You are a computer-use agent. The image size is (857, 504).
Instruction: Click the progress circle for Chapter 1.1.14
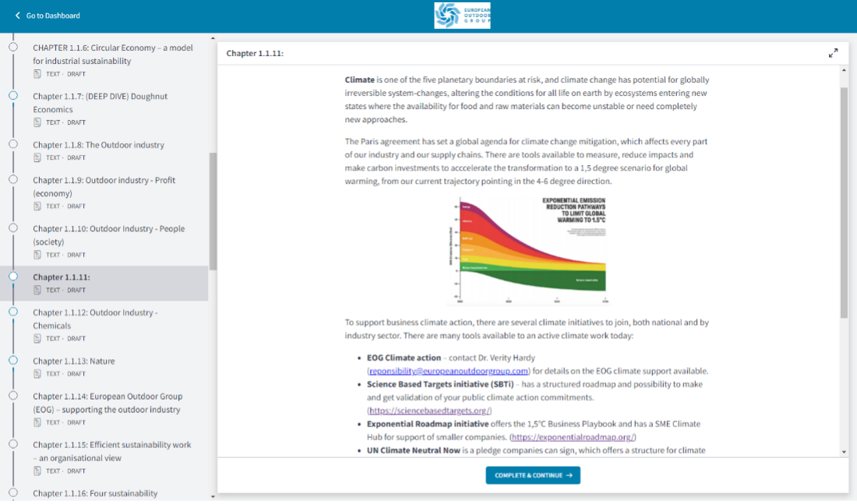13,395
